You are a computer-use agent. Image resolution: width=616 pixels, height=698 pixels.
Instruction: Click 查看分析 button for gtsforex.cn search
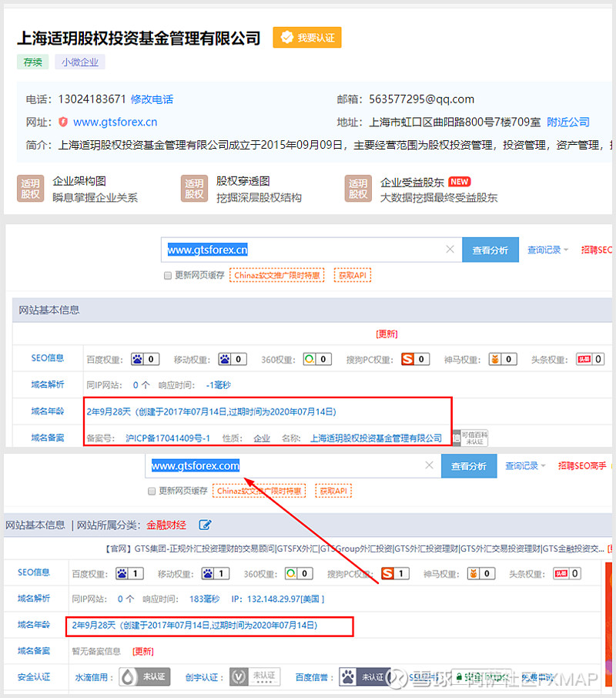pos(490,250)
